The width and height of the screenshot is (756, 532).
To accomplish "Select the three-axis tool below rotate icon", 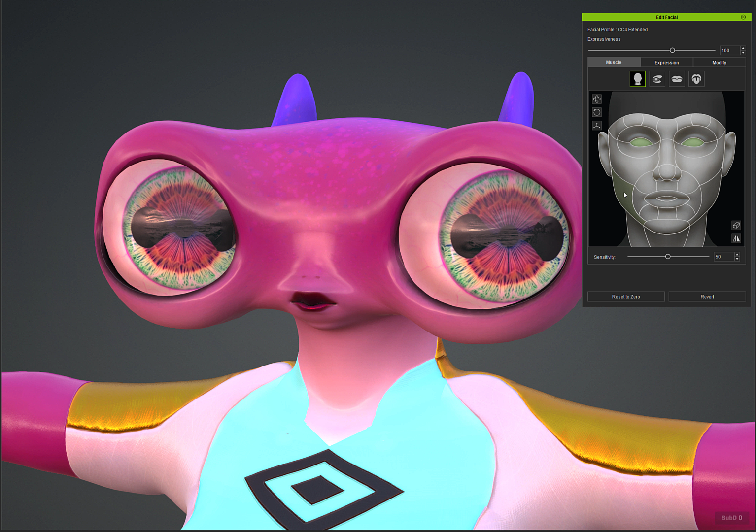I will (x=596, y=126).
